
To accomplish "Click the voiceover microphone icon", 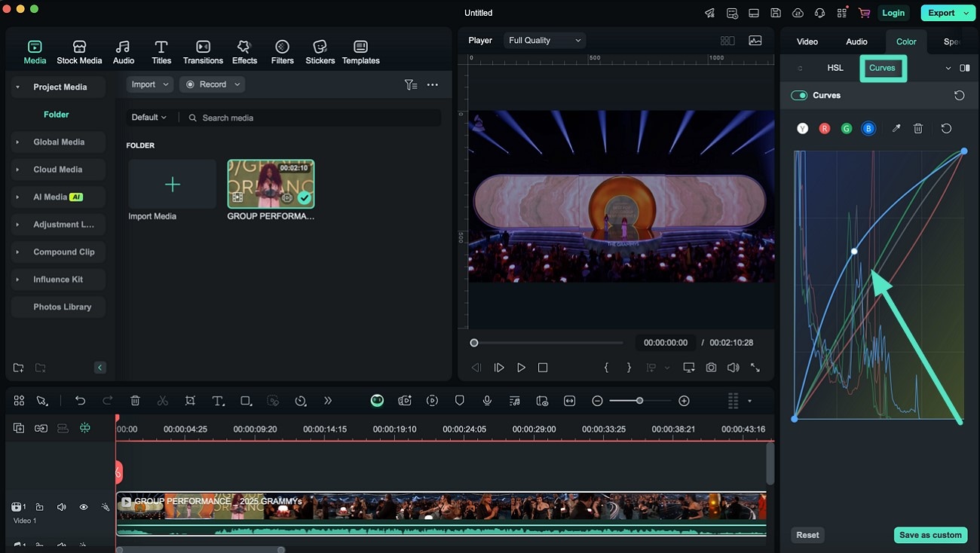I will point(487,401).
